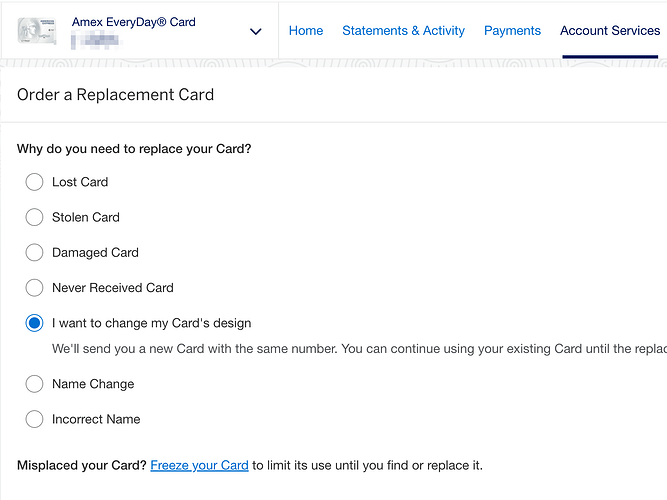
Task: Click the Amex EveryDay® Card account name
Action: point(134,22)
